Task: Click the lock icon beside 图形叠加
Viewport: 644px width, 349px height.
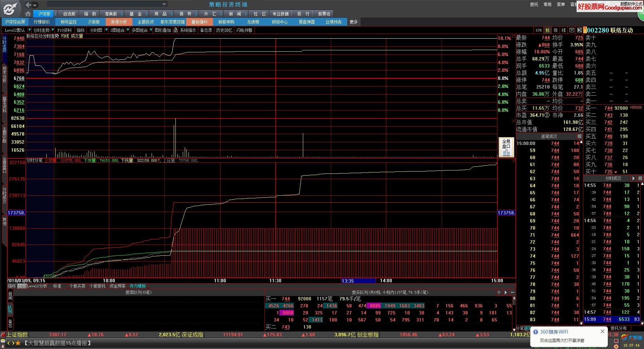Action: 175,30
